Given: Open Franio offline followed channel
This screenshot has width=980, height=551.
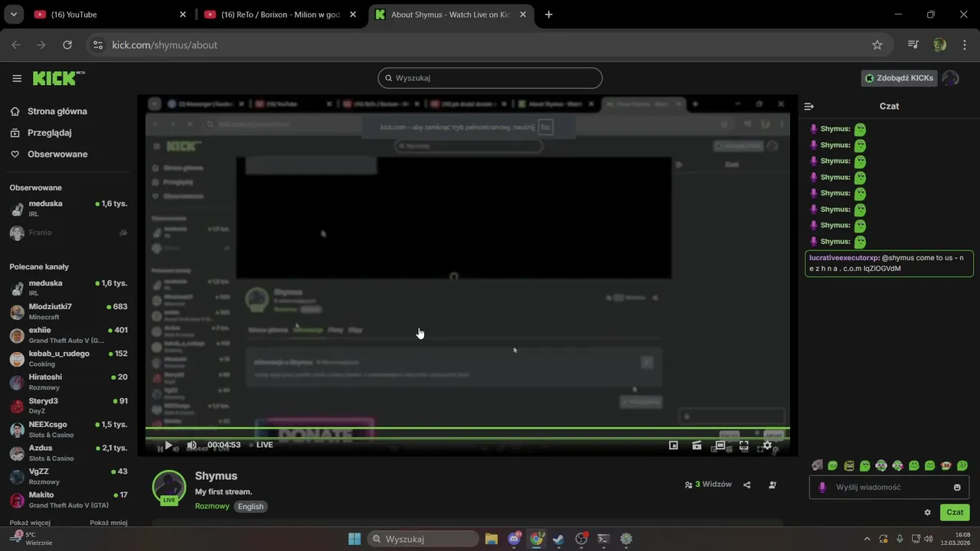Looking at the screenshot, I should (68, 233).
